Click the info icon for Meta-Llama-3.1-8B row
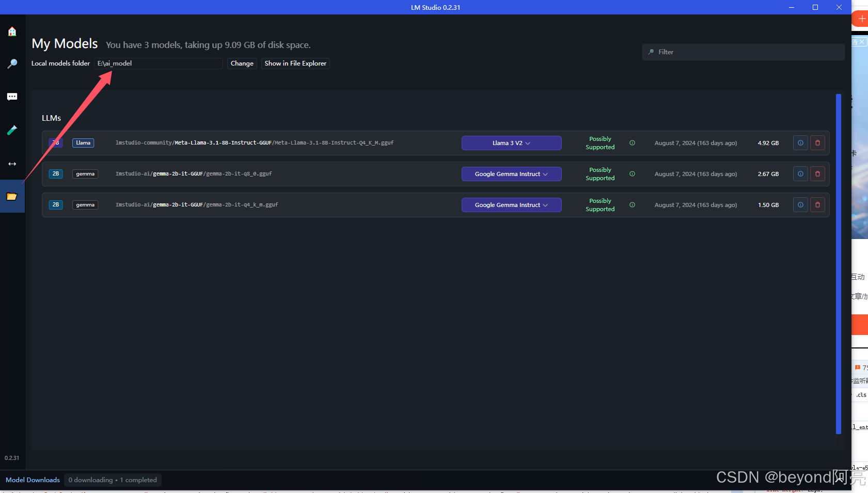 800,143
